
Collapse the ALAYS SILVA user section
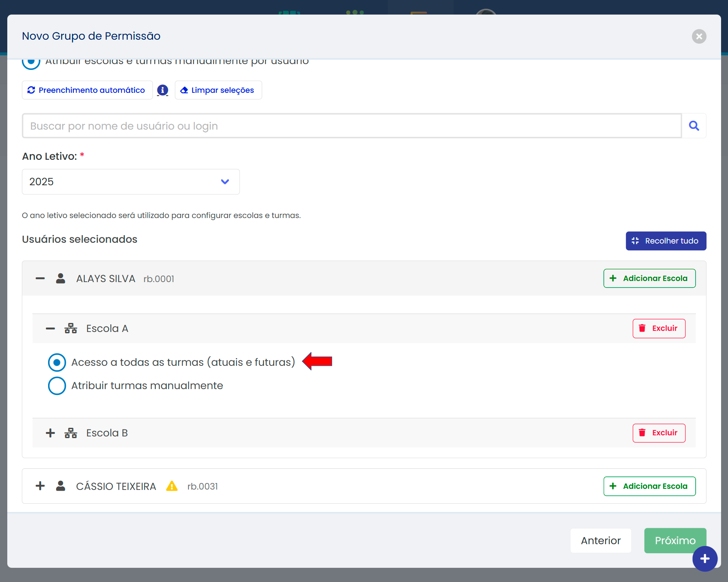pyautogui.click(x=40, y=278)
